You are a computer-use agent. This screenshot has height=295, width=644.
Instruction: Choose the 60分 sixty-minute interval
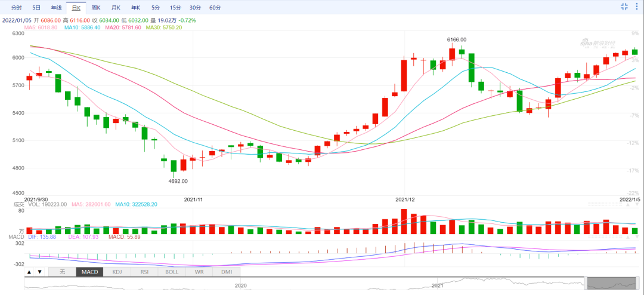coord(215,8)
